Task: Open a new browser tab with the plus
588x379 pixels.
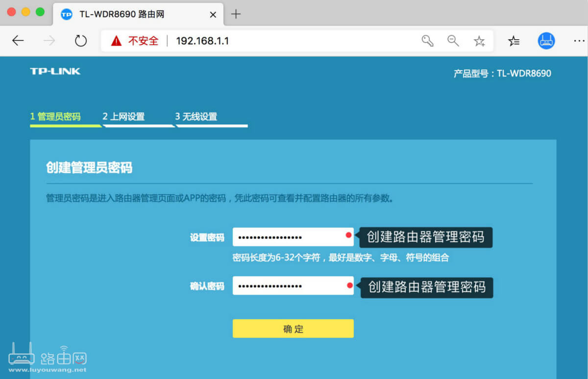Action: click(236, 14)
